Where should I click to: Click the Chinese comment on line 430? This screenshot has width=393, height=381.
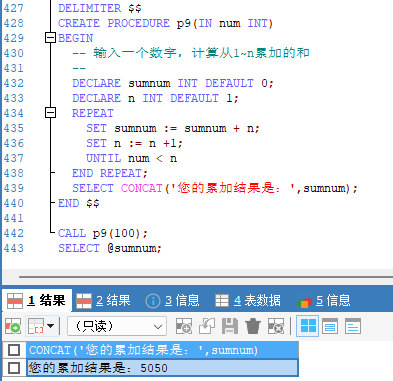click(191, 53)
